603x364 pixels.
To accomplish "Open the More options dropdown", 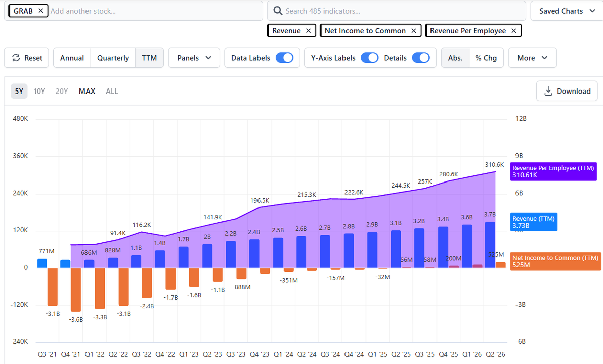I will tap(532, 58).
